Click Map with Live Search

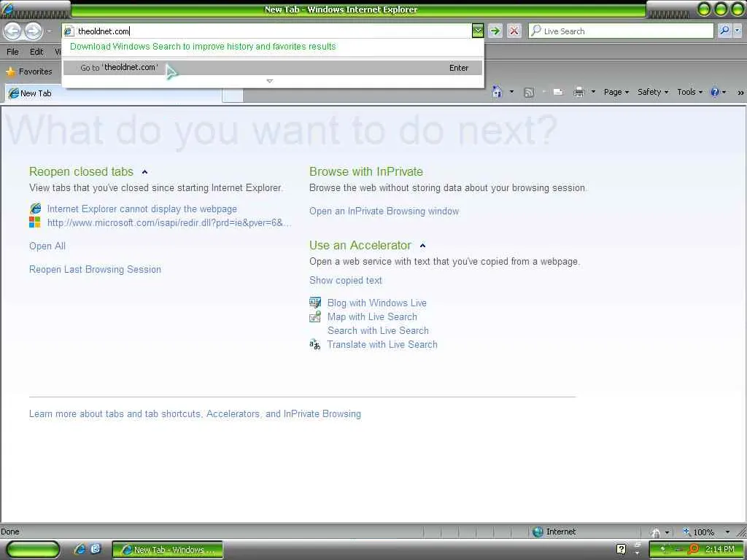click(372, 316)
